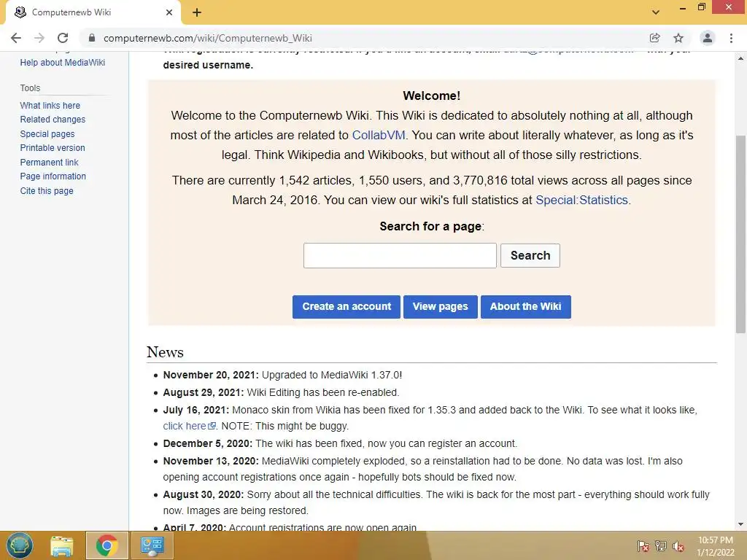Click View pages button
The width and height of the screenshot is (747, 560).
pos(440,307)
